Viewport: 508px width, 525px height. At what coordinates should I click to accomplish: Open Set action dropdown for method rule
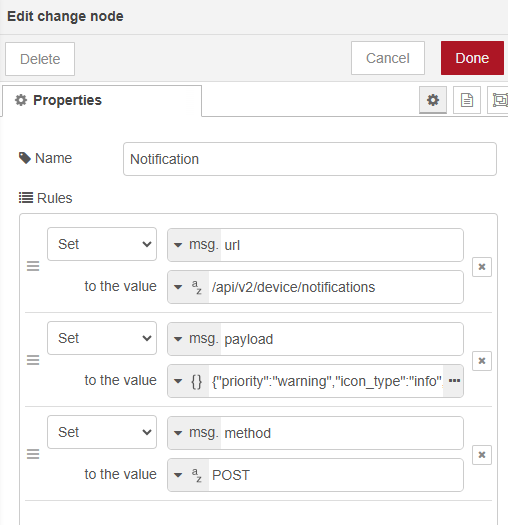click(102, 432)
